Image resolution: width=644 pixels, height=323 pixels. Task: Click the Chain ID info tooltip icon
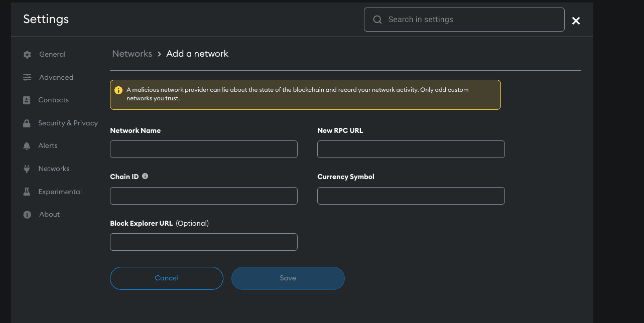point(145,177)
